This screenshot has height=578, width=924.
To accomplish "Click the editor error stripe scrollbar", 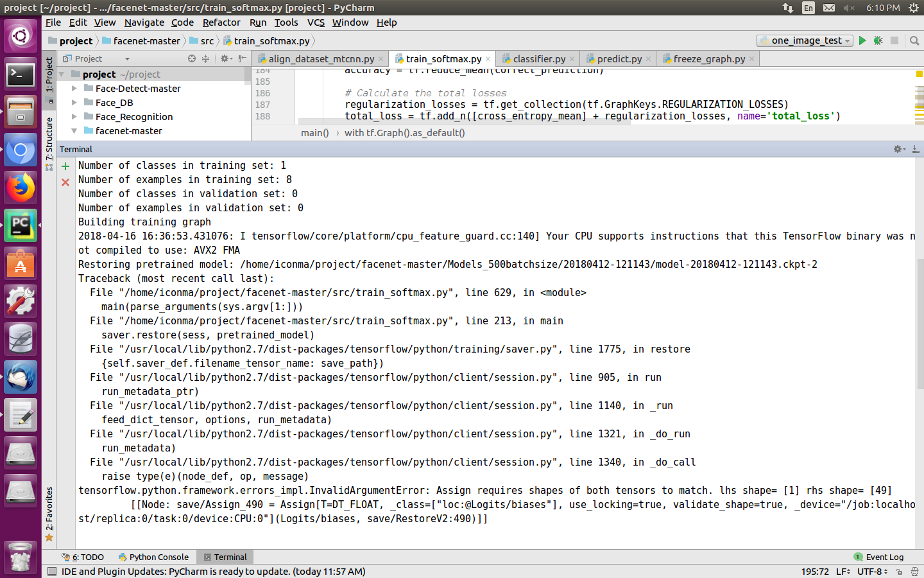I will (919, 96).
